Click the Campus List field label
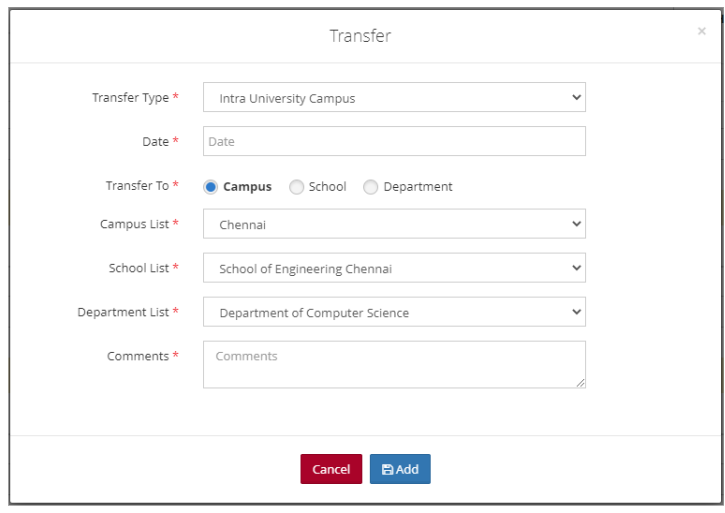The width and height of the screenshot is (725, 513). point(134,224)
